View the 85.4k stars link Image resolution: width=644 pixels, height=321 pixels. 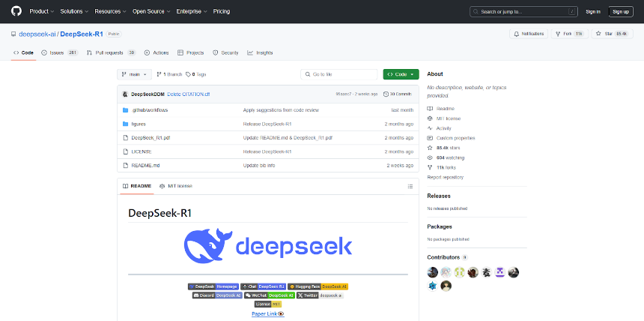point(443,148)
